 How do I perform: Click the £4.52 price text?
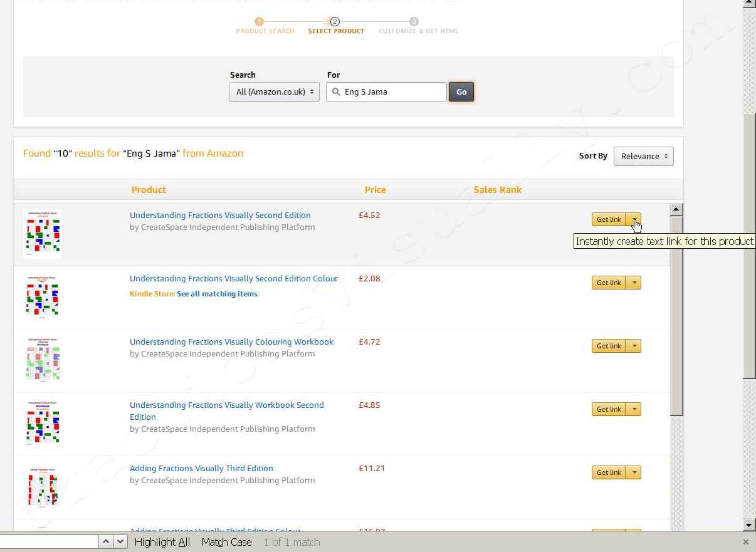click(x=369, y=215)
